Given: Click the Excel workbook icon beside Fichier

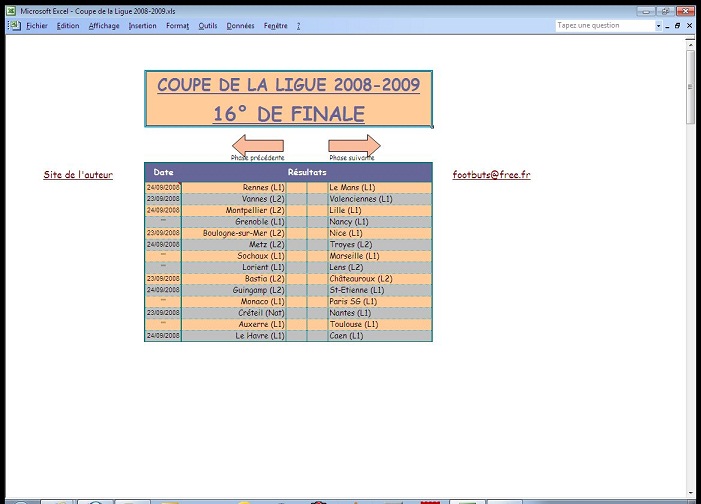Looking at the screenshot, I should 13,25.
